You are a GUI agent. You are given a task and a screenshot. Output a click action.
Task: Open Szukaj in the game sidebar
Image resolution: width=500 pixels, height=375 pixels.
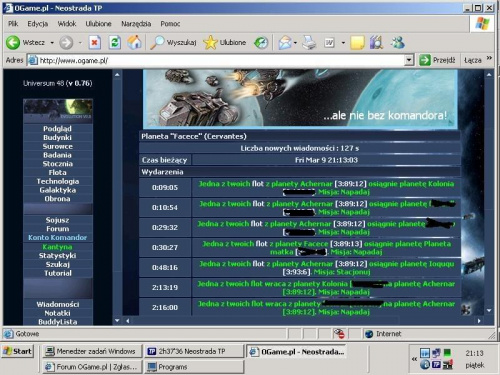pos(58,264)
